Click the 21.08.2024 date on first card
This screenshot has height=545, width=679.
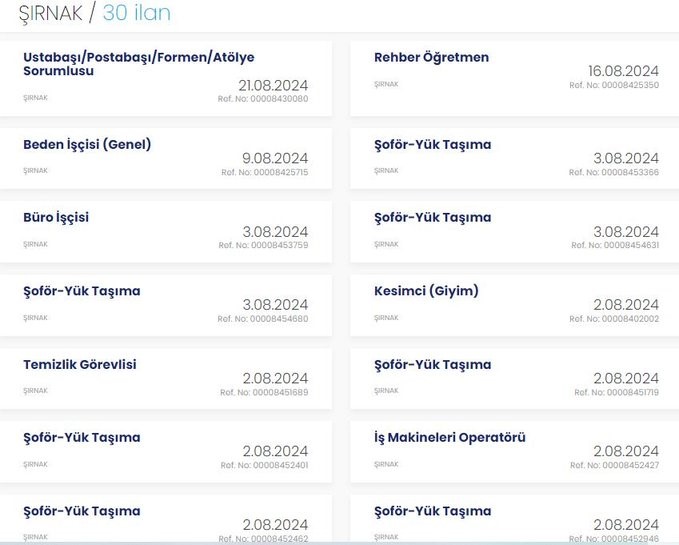point(273,85)
